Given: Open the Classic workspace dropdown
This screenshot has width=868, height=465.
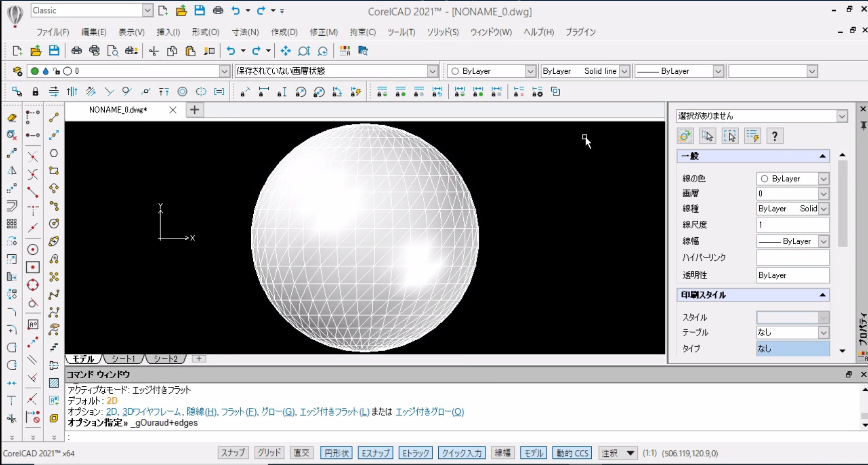Looking at the screenshot, I should click(147, 11).
